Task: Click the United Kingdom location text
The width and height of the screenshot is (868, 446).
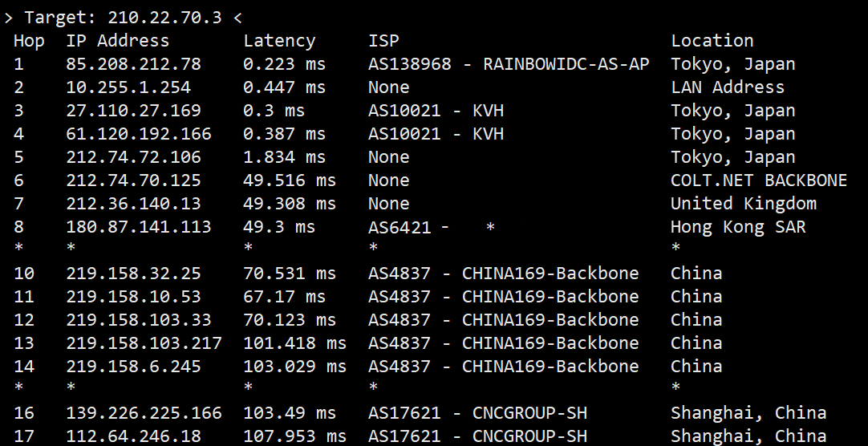Action: point(744,204)
